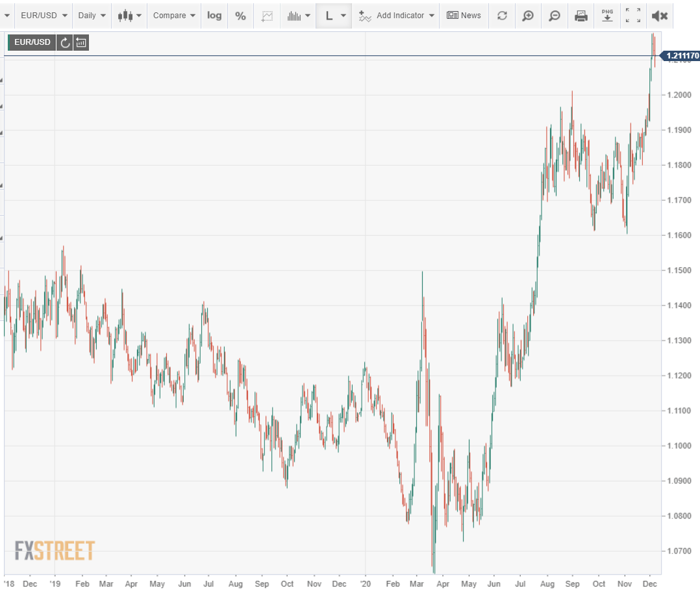Download the chart as PNG

coord(607,16)
